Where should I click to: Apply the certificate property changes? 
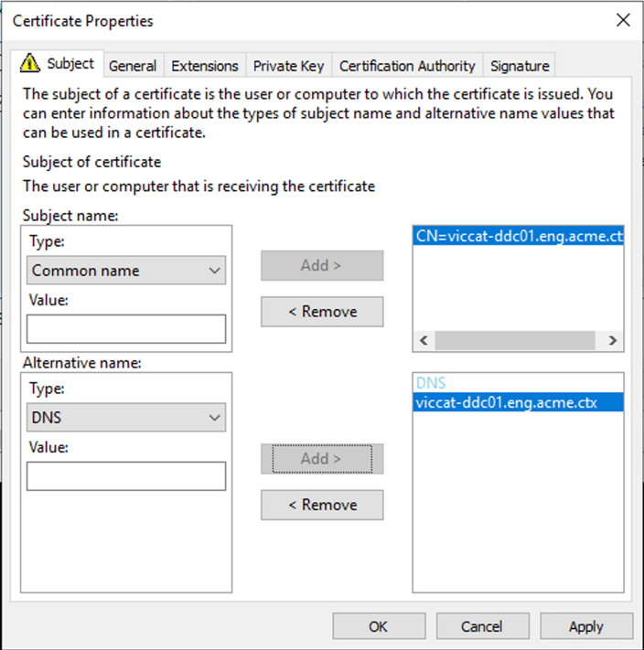(586, 626)
